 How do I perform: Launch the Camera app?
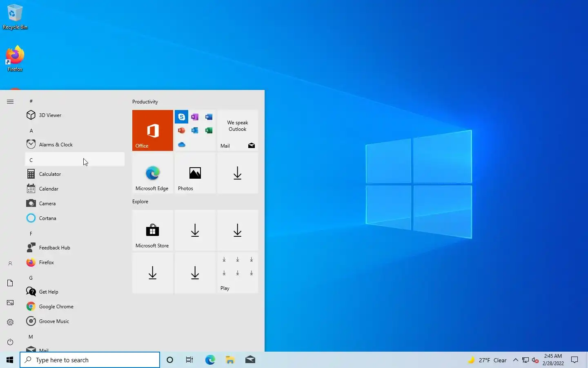(x=75, y=204)
